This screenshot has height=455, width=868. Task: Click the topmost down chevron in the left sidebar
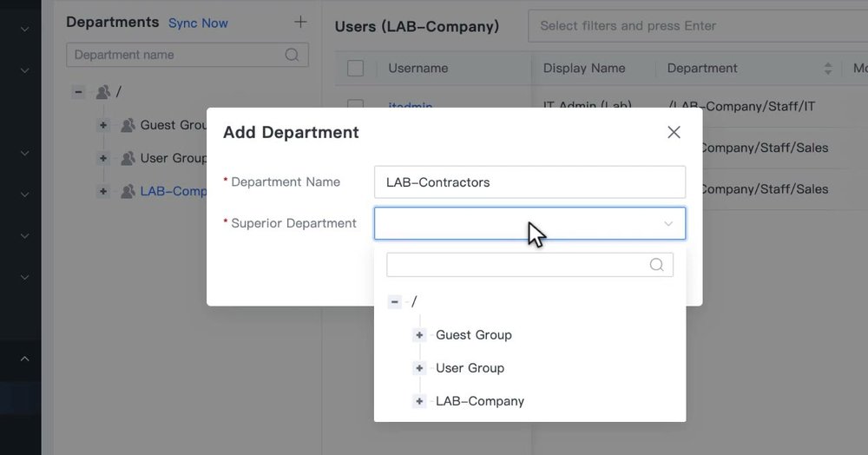click(24, 29)
